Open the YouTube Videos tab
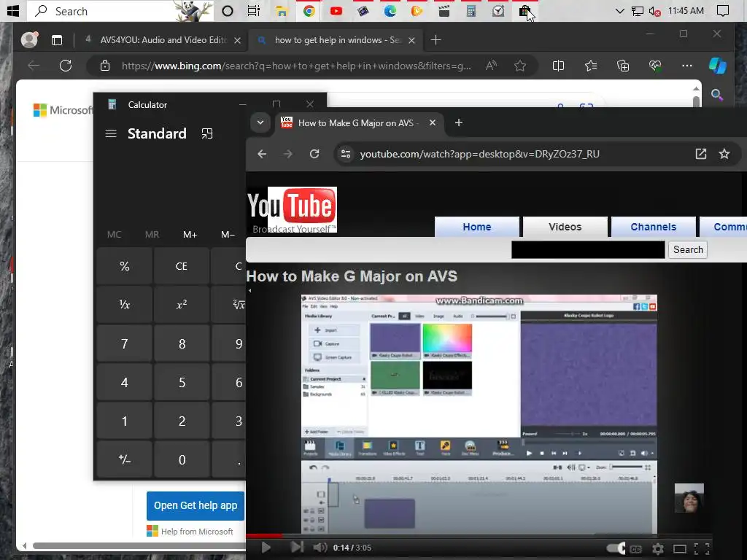747x560 pixels. click(x=565, y=227)
